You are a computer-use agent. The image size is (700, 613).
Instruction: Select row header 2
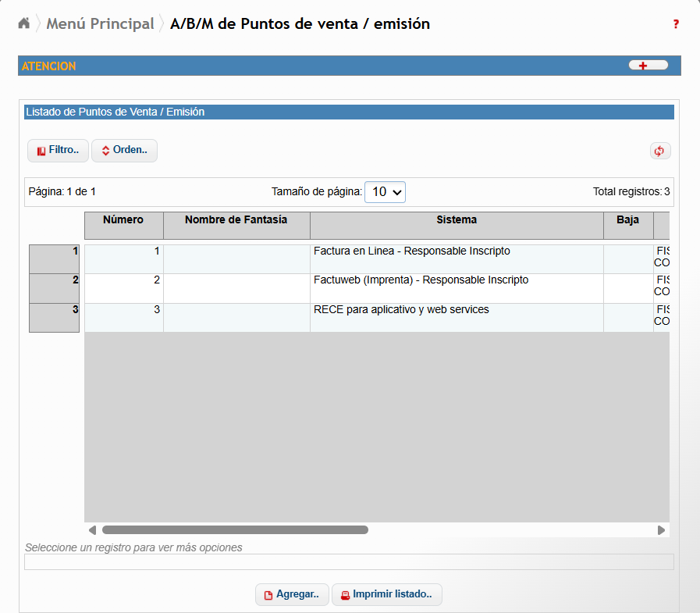tap(54, 288)
